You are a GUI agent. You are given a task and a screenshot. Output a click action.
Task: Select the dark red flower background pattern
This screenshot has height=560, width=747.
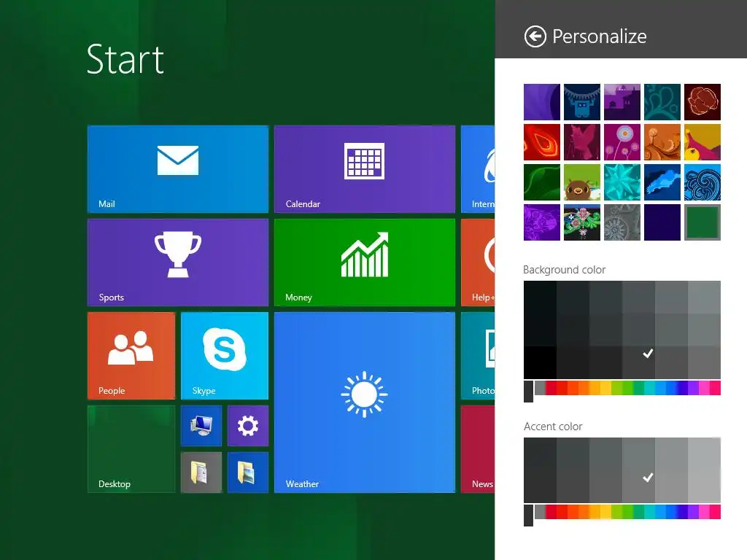click(x=703, y=102)
